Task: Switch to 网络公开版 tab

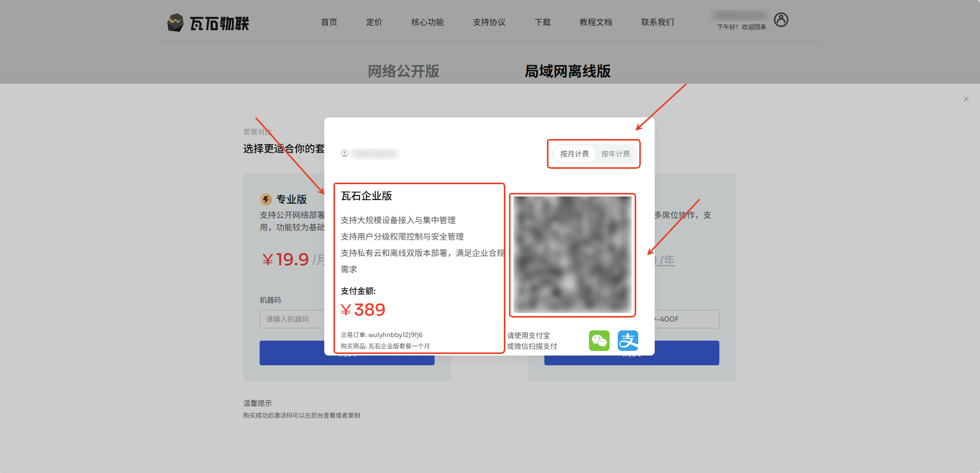Action: [403, 71]
